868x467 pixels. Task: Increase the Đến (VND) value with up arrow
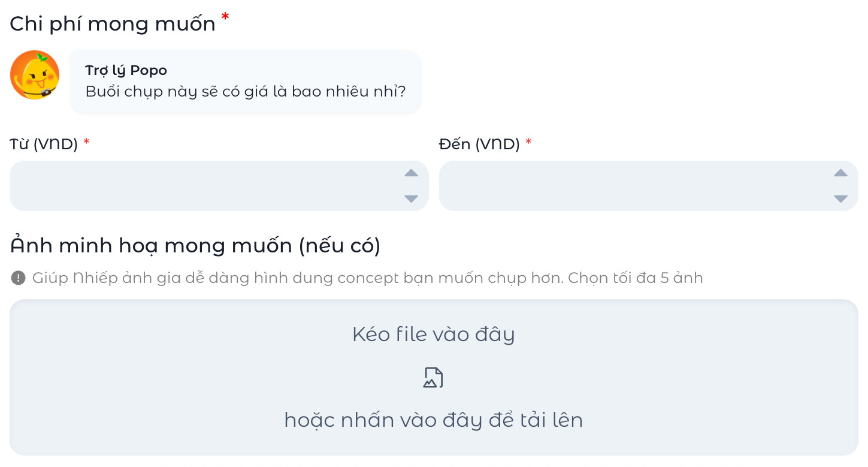[840, 173]
